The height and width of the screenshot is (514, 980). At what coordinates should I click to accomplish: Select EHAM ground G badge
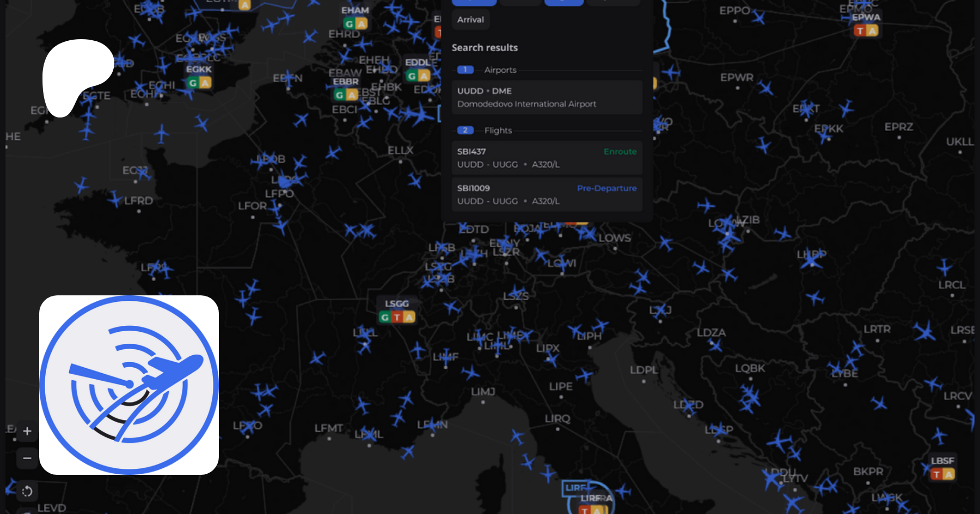pyautogui.click(x=349, y=24)
